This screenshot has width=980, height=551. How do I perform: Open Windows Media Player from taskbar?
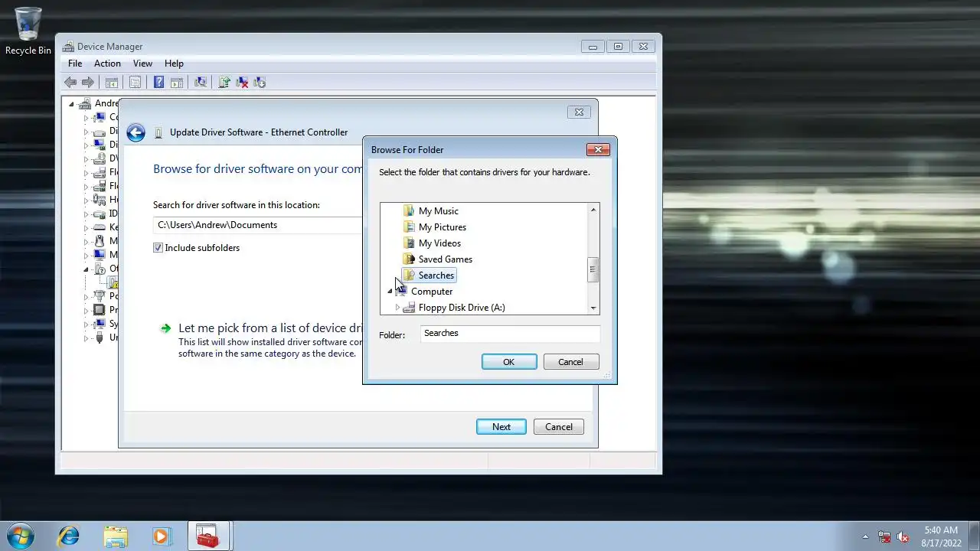tap(162, 536)
